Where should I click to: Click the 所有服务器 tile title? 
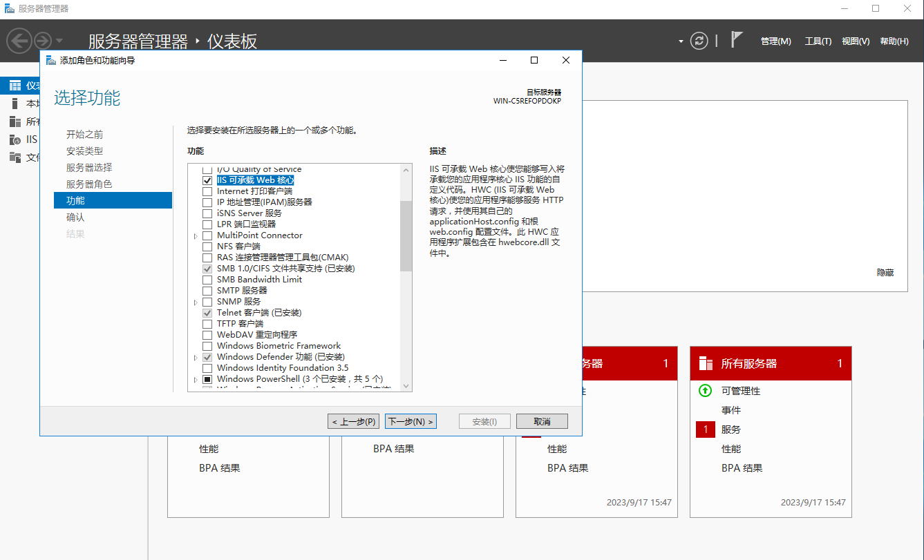(749, 363)
